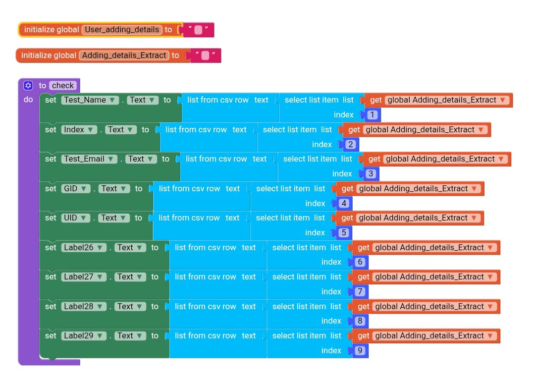Click the empty text string of User_adding_details
This screenshot has height=392, width=535.
click(x=198, y=30)
